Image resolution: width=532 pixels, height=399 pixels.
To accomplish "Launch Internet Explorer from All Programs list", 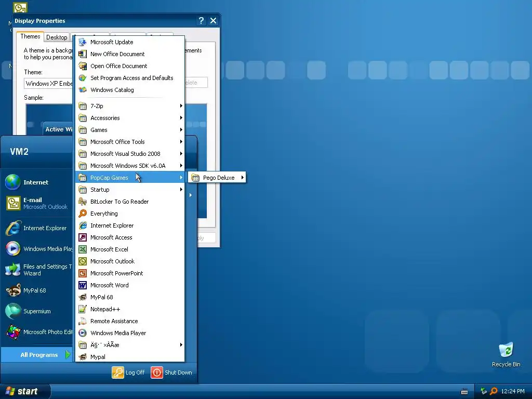I will 130,225.
